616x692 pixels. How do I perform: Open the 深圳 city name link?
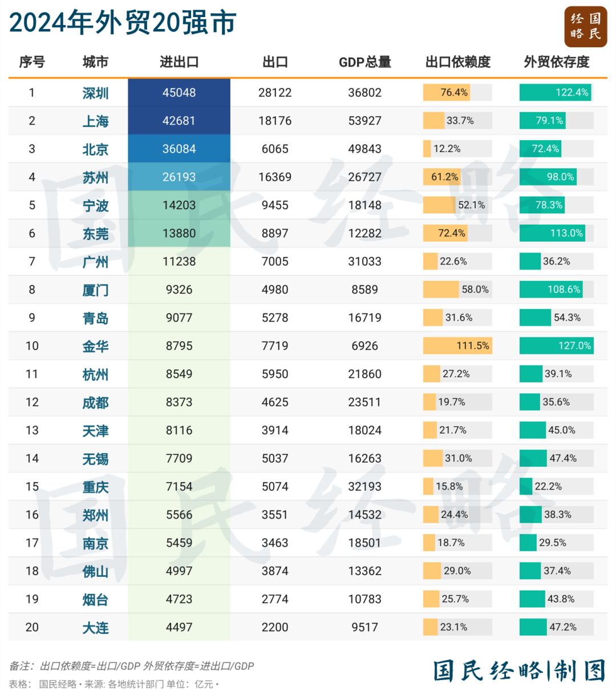tap(95, 93)
